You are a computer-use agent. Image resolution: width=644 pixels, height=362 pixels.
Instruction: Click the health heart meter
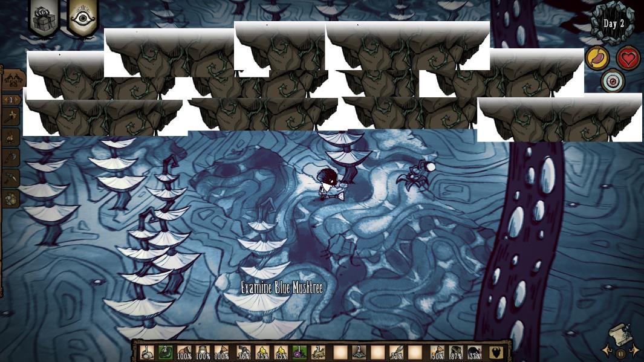[628, 58]
